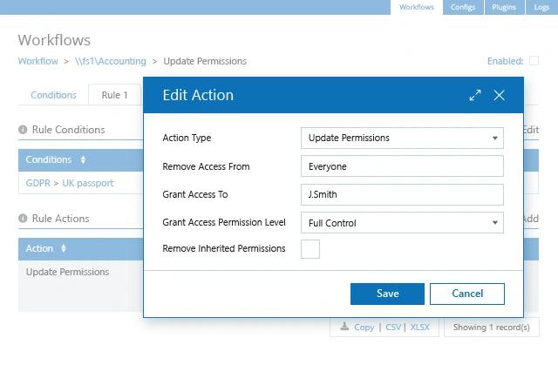Click the download icon next to Copy
The image size is (558, 392).
tap(344, 326)
